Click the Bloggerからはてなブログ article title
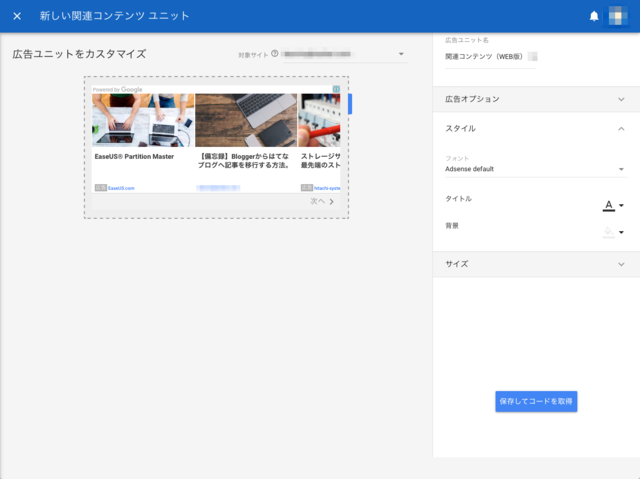 [x=244, y=161]
